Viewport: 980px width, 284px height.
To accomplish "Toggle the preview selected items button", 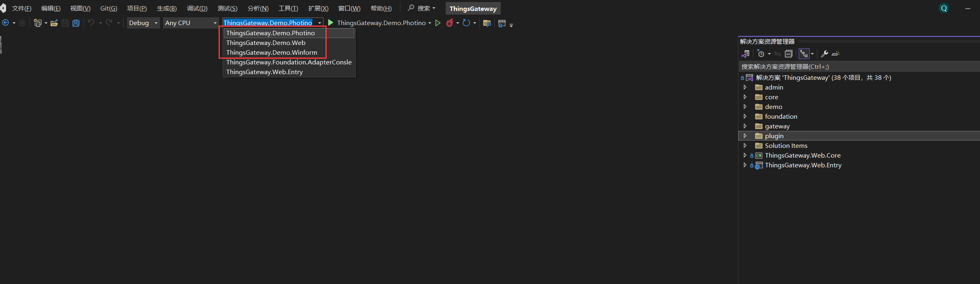I will pyautogui.click(x=835, y=54).
